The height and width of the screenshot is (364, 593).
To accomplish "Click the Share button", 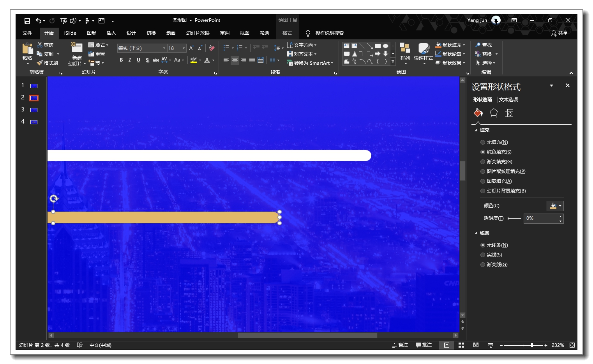I will point(559,33).
